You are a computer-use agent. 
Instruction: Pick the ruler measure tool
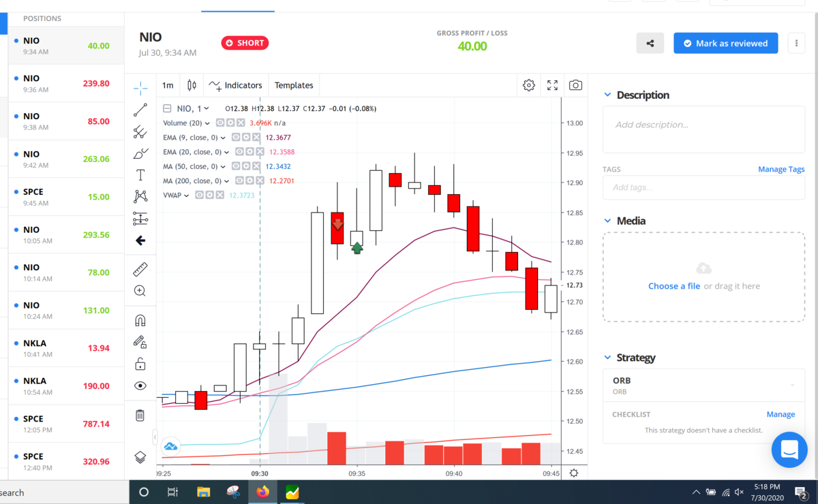(140, 268)
